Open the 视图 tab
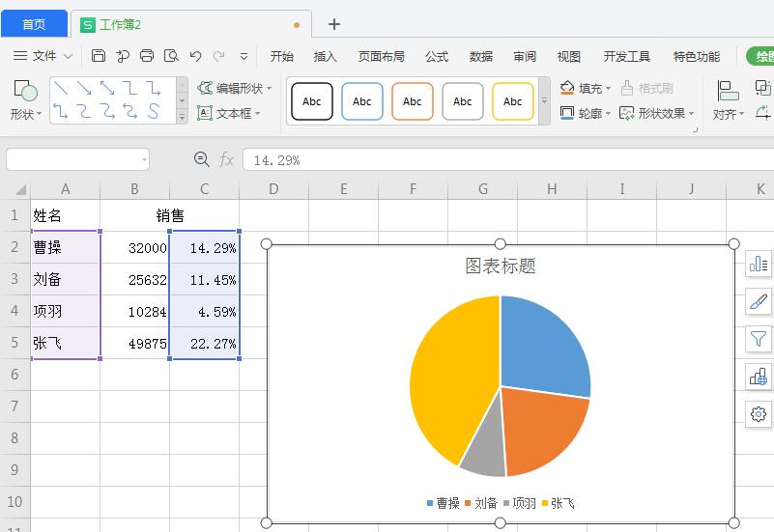The width and height of the screenshot is (774, 532). [x=568, y=56]
